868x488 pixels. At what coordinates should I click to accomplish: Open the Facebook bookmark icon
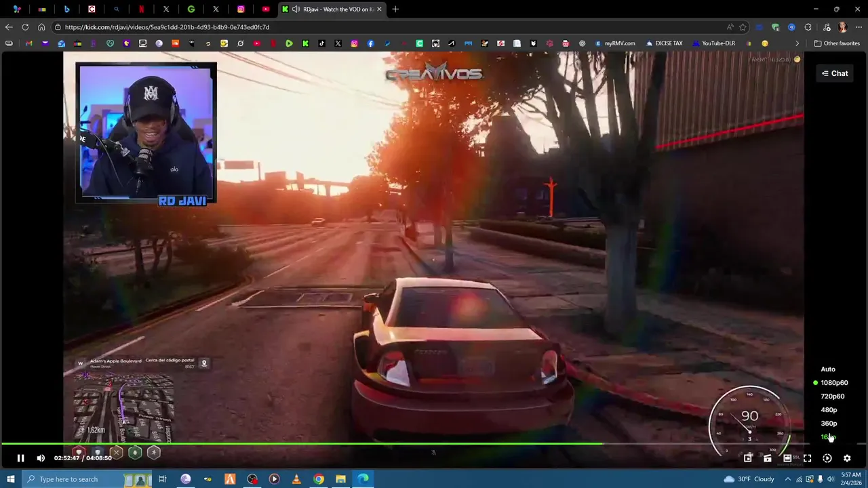click(370, 43)
